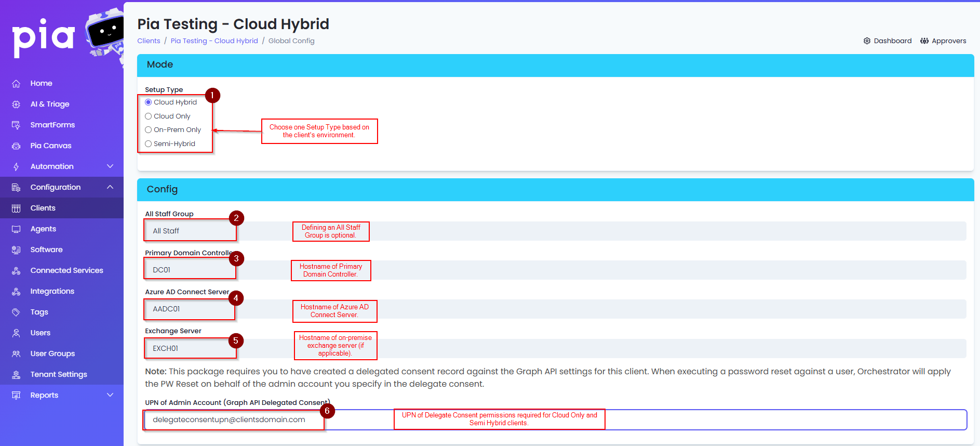Screen dimensions: 980x446
Task: Open the Clients sidebar menu item
Action: coord(62,208)
